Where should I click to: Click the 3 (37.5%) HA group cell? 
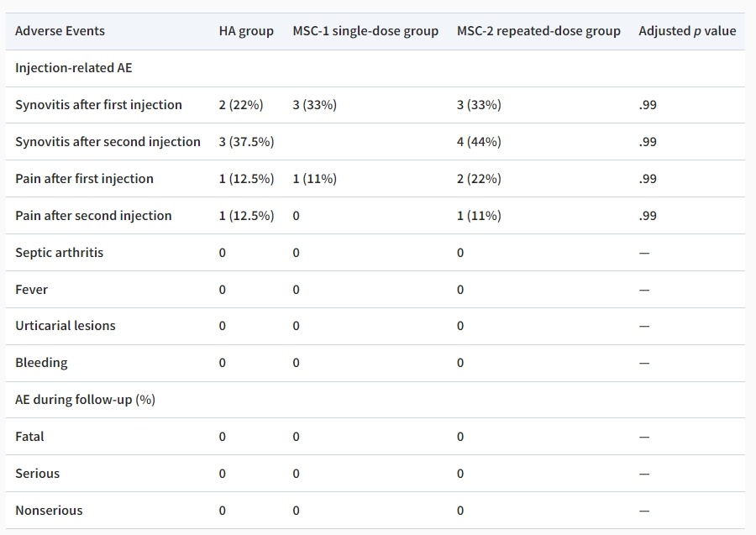click(246, 142)
